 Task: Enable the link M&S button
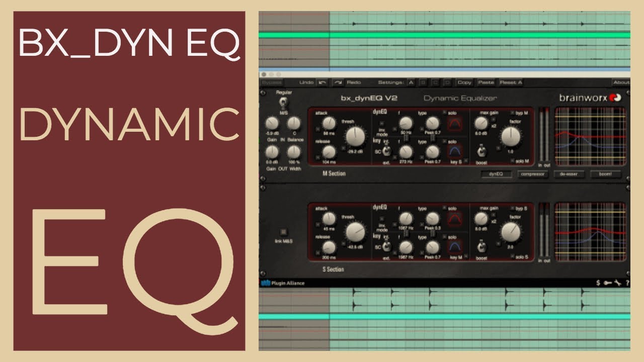284,232
